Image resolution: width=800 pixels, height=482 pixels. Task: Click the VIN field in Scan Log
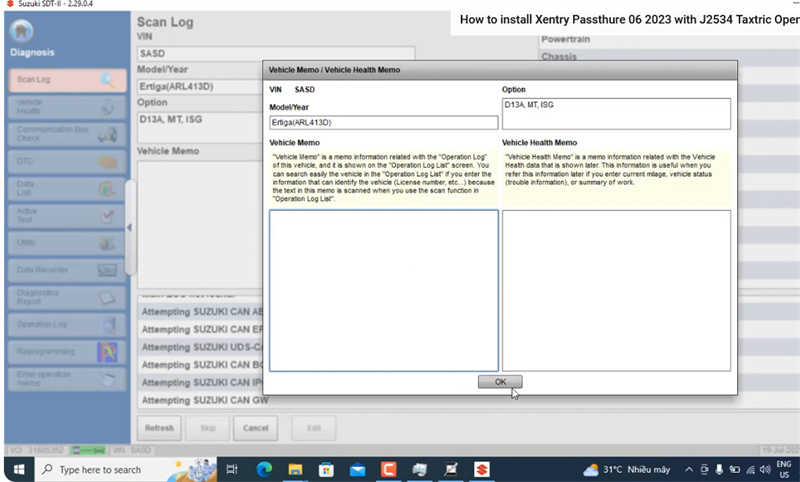[x=276, y=54]
